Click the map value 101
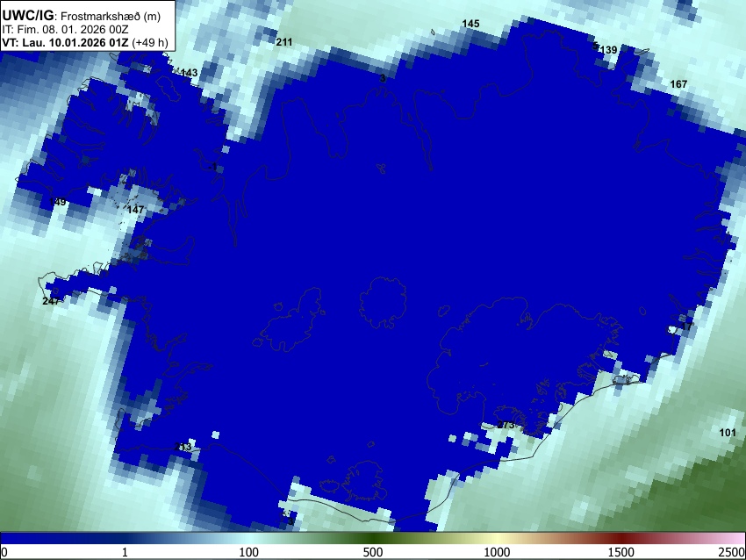The image size is (746, 560). click(x=727, y=433)
